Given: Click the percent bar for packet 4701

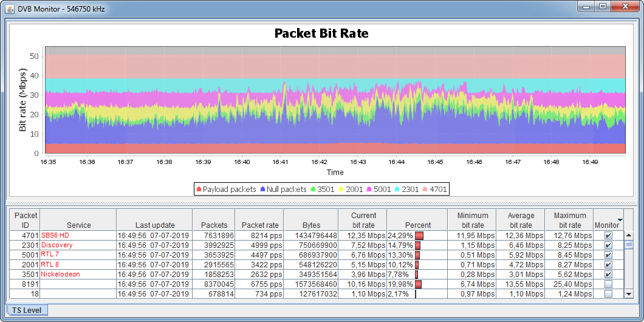Looking at the screenshot, I should tap(419, 236).
